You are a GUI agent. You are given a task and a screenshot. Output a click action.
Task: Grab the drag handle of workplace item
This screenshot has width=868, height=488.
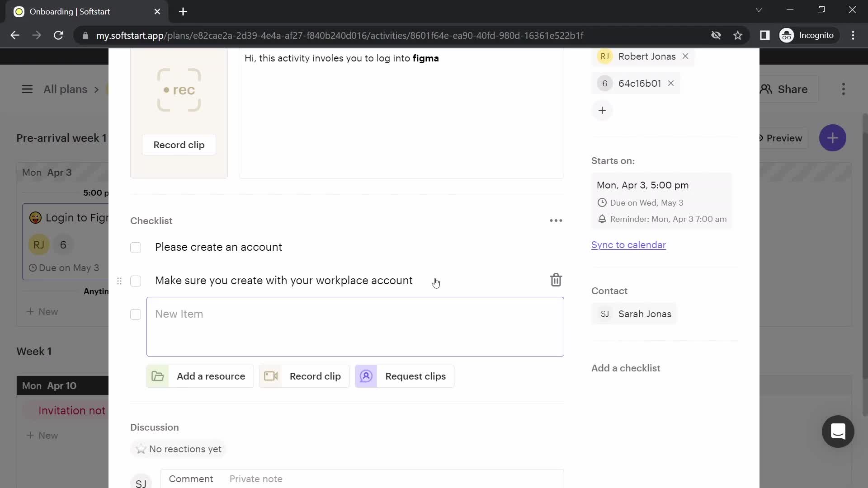click(x=119, y=281)
